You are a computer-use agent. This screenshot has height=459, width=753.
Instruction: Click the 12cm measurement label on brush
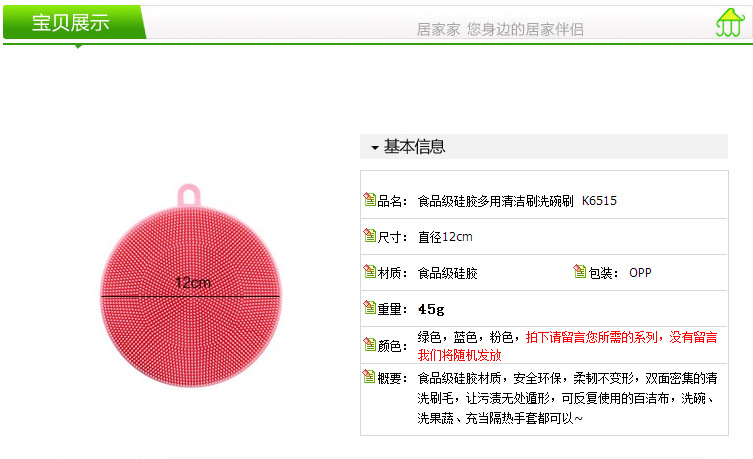[193, 282]
